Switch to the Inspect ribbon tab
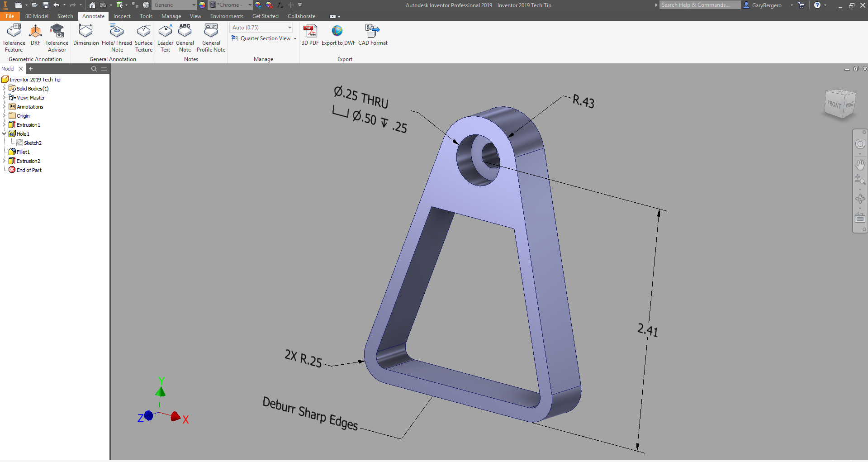The width and height of the screenshot is (868, 462). 122,16
